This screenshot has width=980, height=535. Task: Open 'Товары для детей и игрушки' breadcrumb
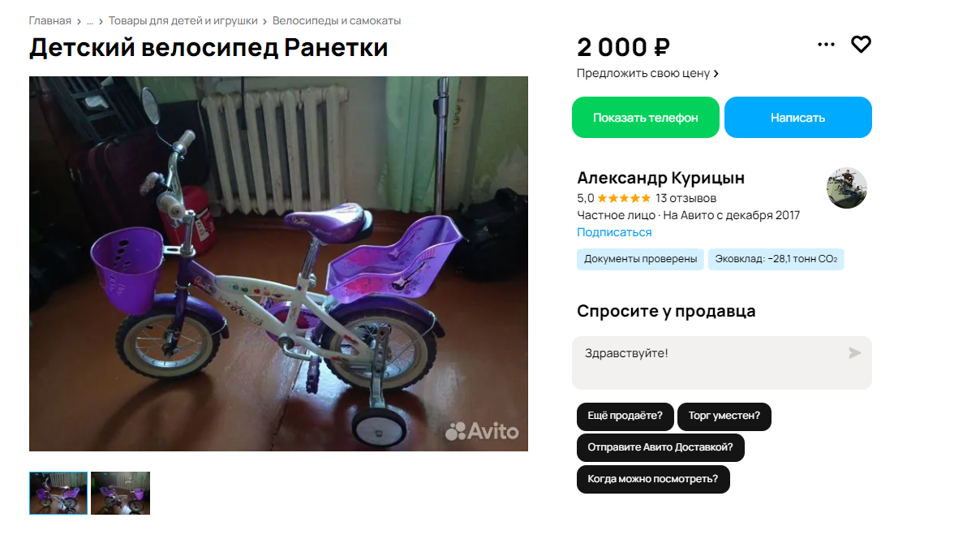183,21
